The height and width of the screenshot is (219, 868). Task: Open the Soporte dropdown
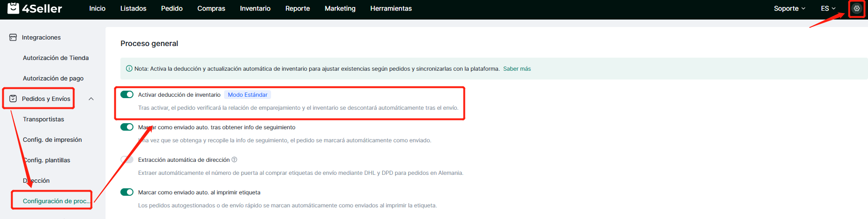click(789, 8)
